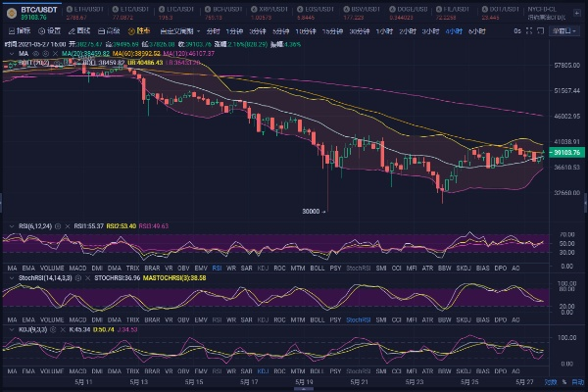This screenshot has height=392, width=588.
Task: Select KDJ in the KDJ panel row
Action: click(x=263, y=371)
